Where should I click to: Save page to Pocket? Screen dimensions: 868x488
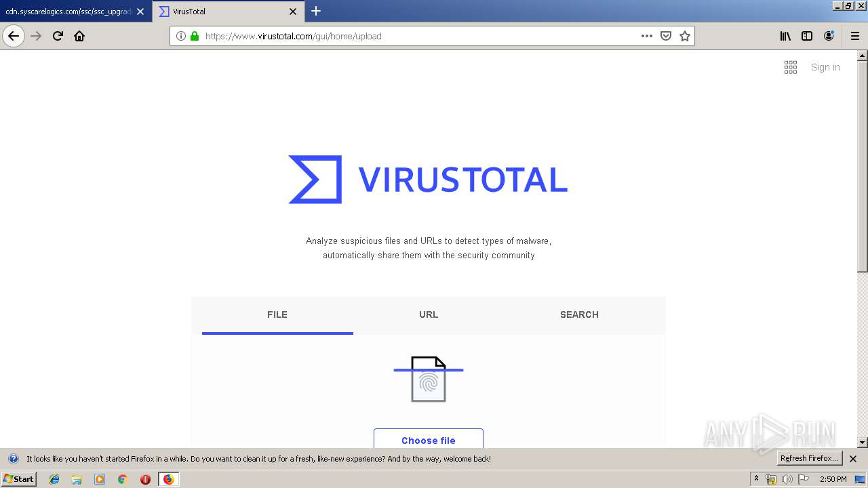(666, 36)
